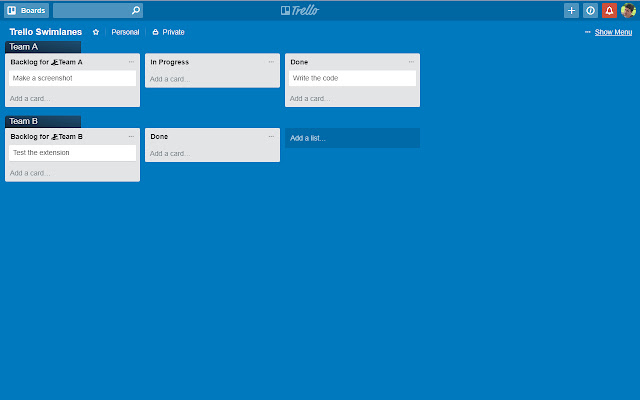Edit the In Progress list title
The width and height of the screenshot is (640, 400).
170,62
